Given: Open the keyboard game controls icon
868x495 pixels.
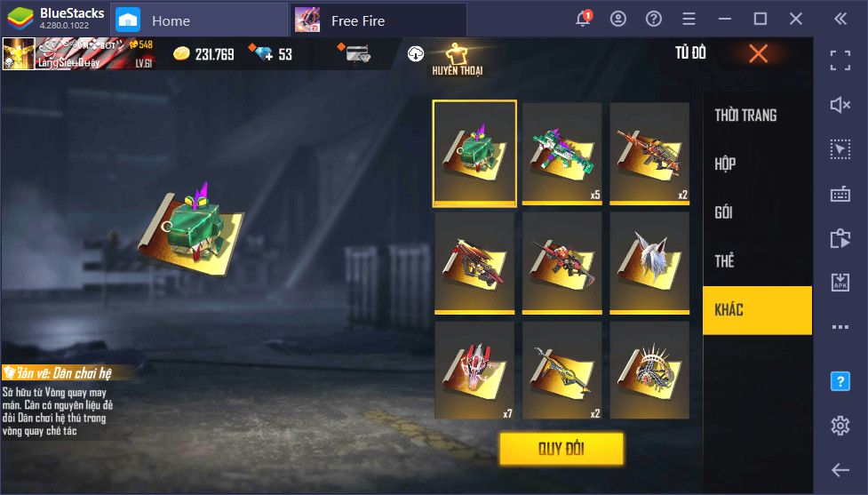Looking at the screenshot, I should click(840, 194).
